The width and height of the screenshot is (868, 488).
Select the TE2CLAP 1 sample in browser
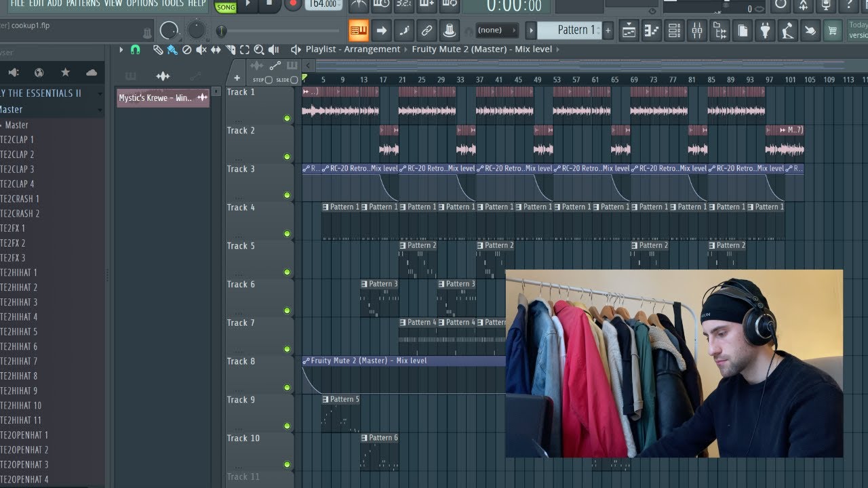point(17,140)
